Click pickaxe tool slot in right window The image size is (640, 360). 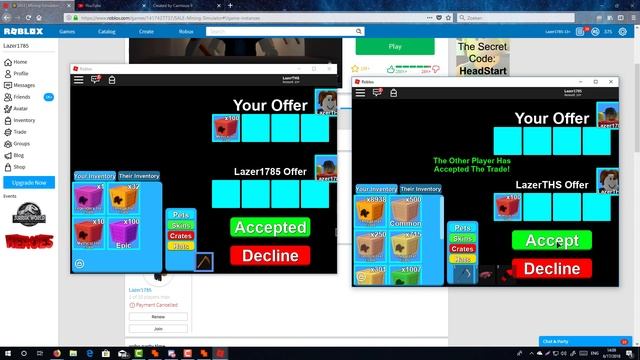(463, 274)
